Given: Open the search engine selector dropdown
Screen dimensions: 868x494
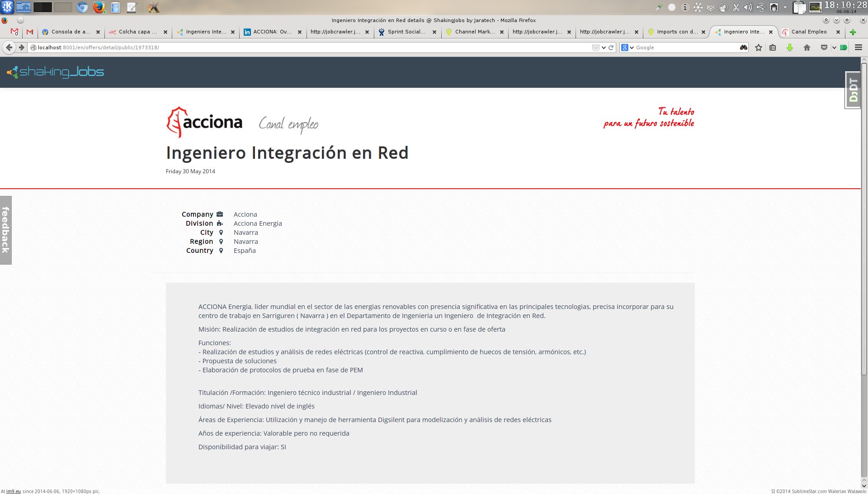Looking at the screenshot, I should (627, 47).
